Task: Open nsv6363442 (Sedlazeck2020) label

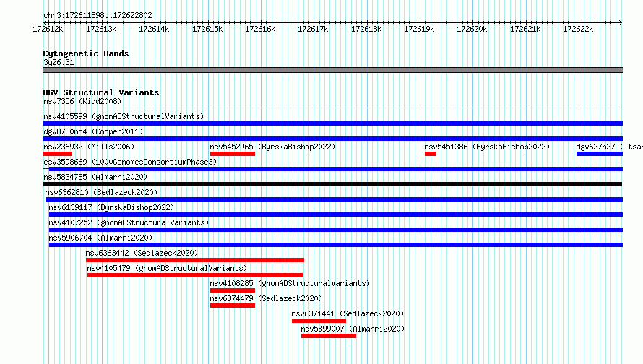Action: tap(142, 253)
